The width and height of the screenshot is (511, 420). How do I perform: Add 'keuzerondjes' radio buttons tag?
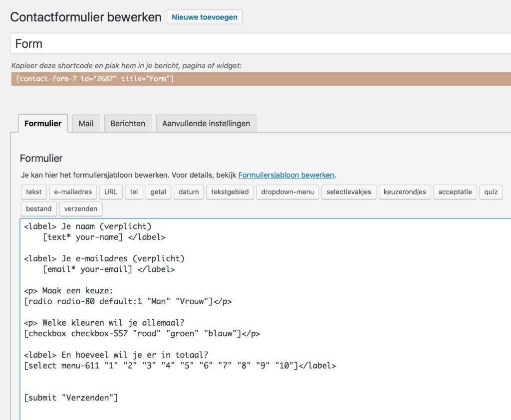tap(405, 192)
